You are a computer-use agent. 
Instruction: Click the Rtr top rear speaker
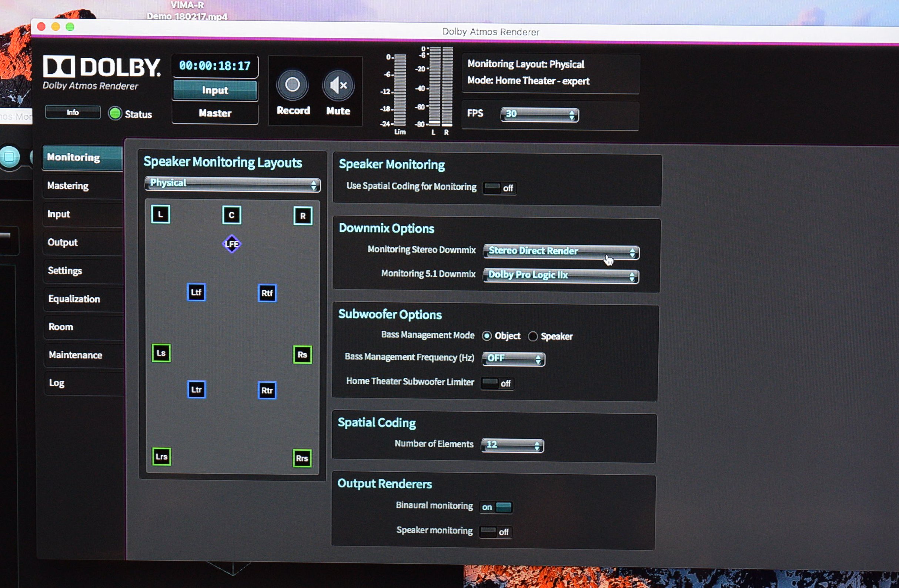tap(267, 391)
